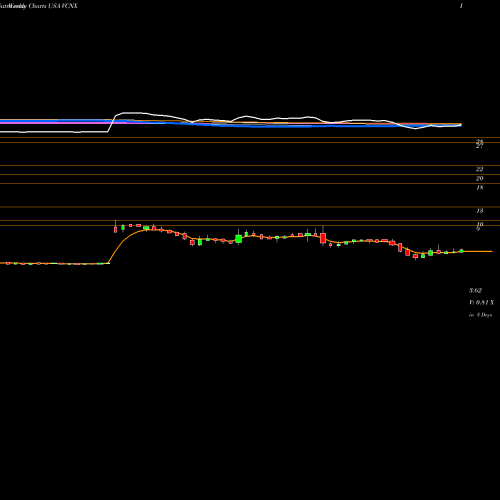
Task: Click the large red candle with the tall wick
Action: coord(323,238)
